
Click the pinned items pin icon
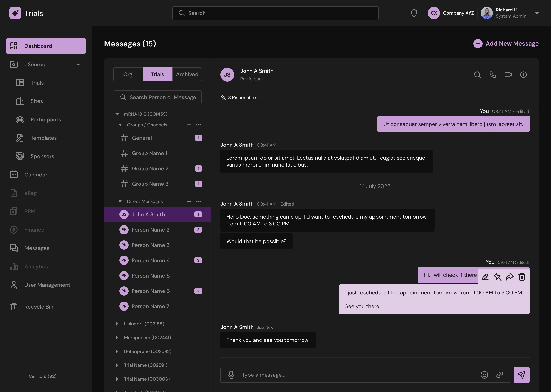(223, 97)
